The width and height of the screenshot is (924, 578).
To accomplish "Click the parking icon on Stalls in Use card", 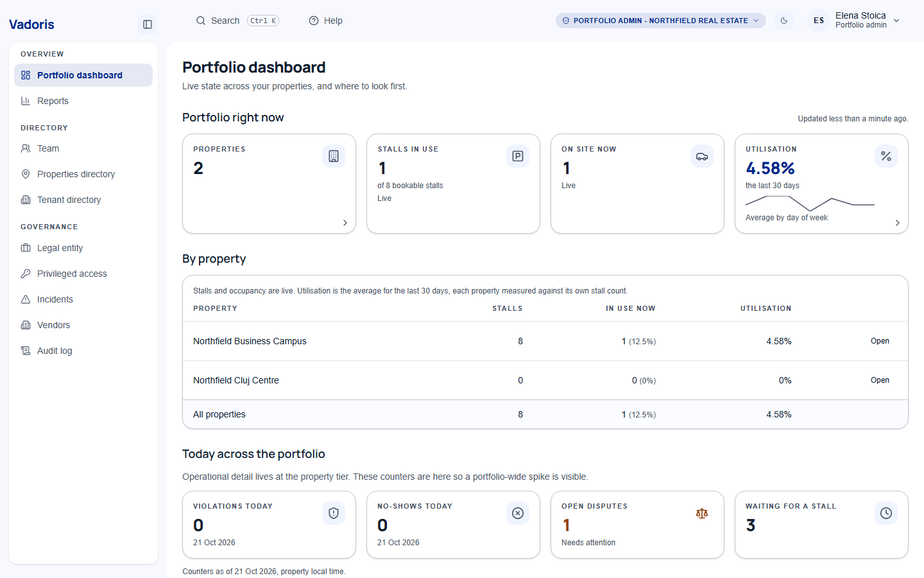I will click(518, 156).
